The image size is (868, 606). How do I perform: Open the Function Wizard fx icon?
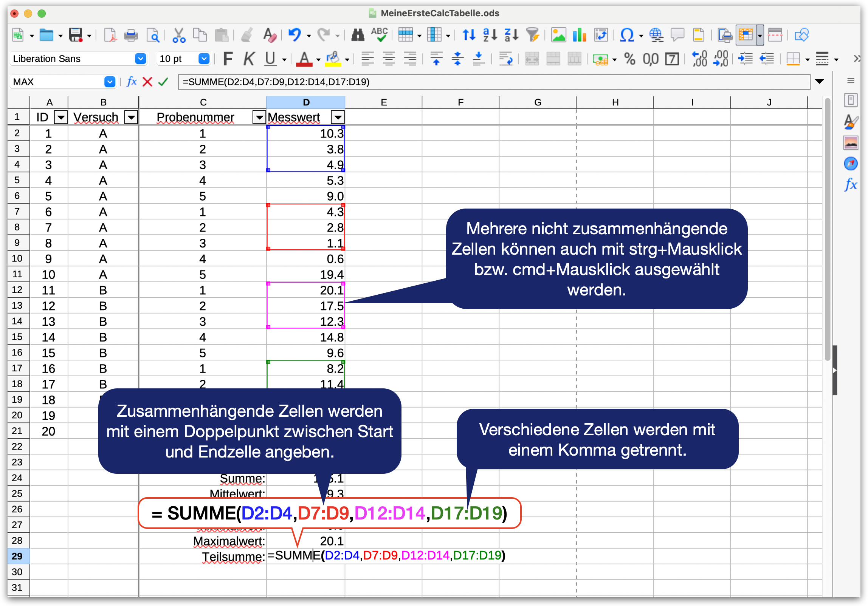[131, 82]
